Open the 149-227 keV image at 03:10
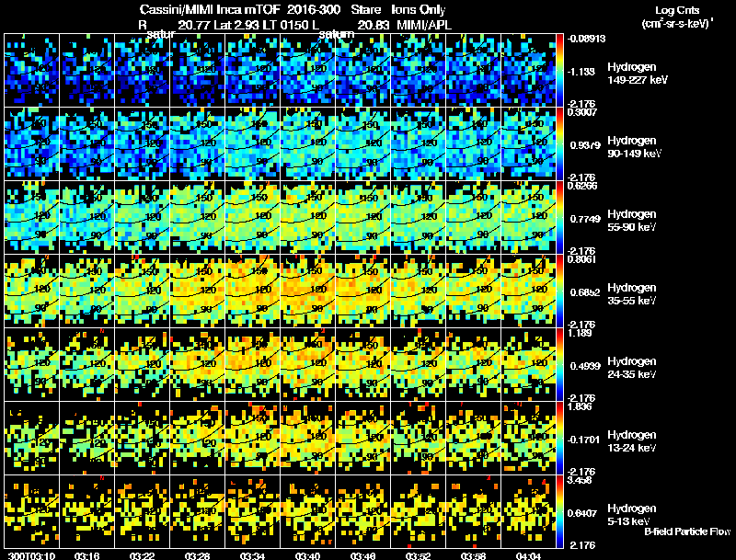736x560 pixels. tap(31, 70)
